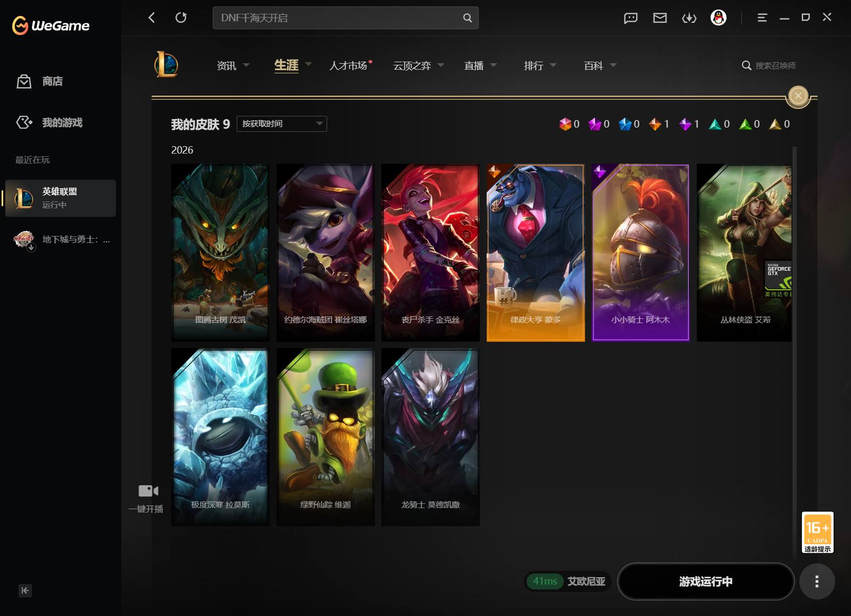Click the orange diamond rarity icon
The height and width of the screenshot is (616, 851).
655,124
